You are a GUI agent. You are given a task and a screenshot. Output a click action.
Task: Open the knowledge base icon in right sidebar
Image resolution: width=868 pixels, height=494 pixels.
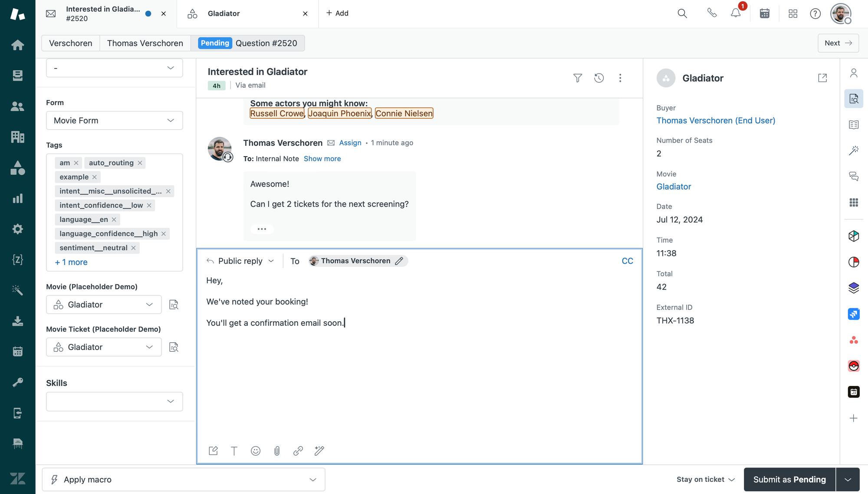point(853,125)
